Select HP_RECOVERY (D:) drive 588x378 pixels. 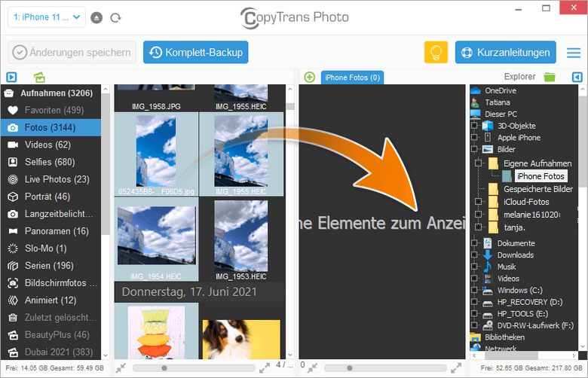[x=529, y=302]
